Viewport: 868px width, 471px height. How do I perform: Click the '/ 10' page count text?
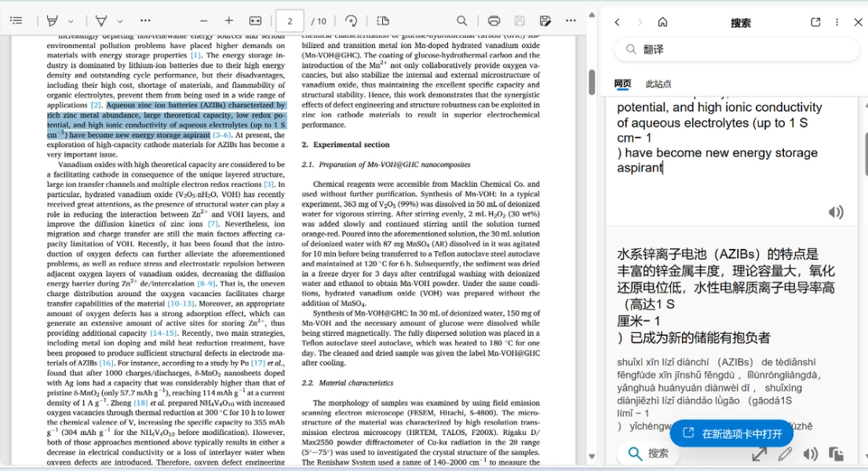pyautogui.click(x=319, y=21)
